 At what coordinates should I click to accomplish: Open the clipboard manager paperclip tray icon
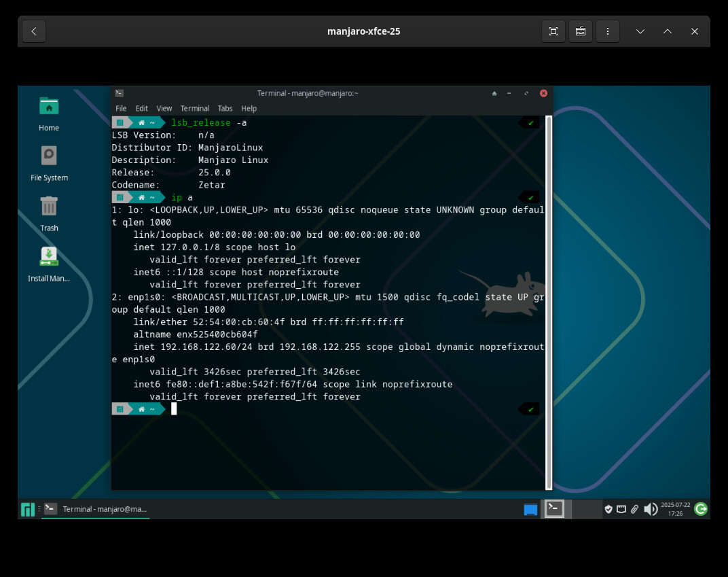635,508
